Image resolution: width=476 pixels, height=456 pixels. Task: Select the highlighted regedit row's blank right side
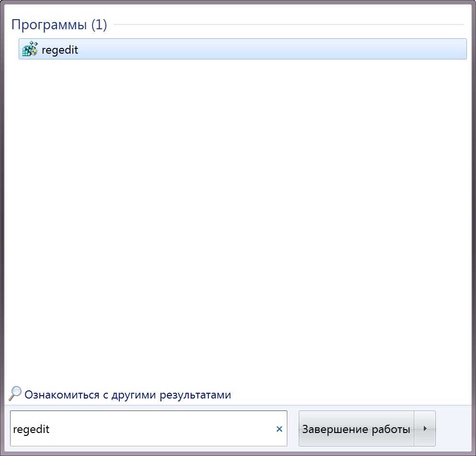coord(335,49)
